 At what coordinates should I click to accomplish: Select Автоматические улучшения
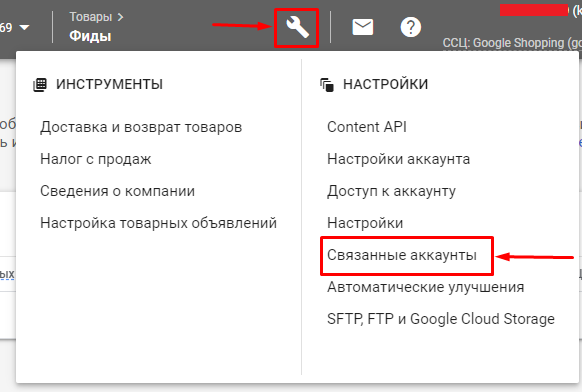(x=425, y=287)
